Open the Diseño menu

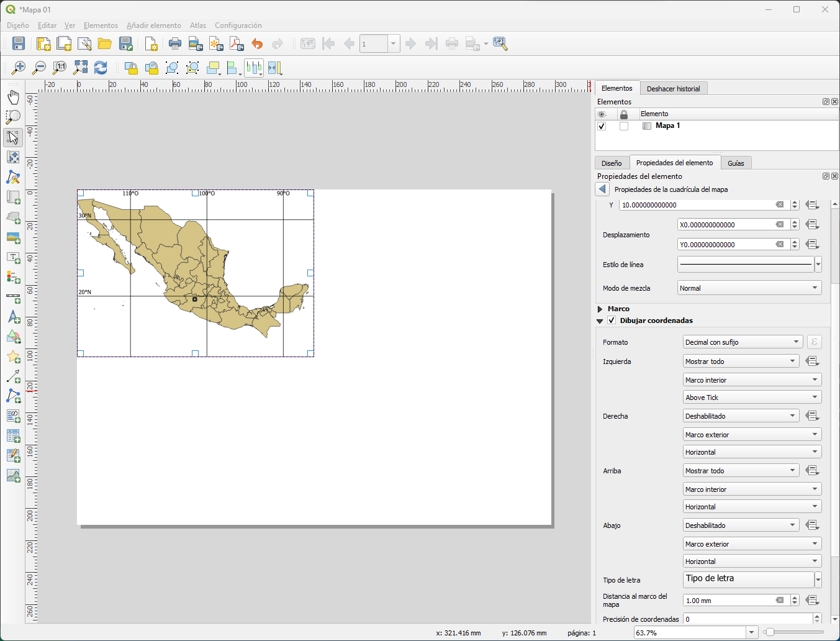click(18, 25)
